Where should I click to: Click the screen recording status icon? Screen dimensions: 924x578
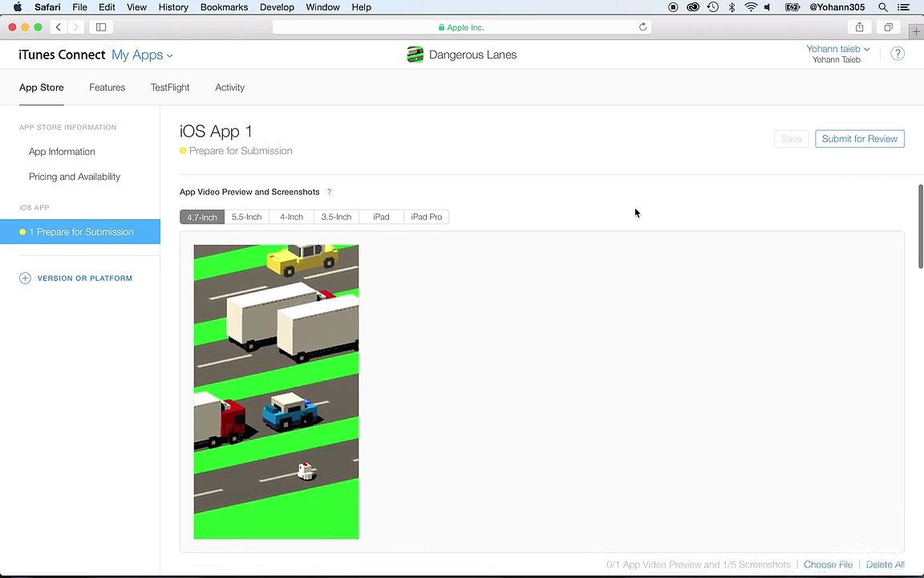[x=673, y=7]
